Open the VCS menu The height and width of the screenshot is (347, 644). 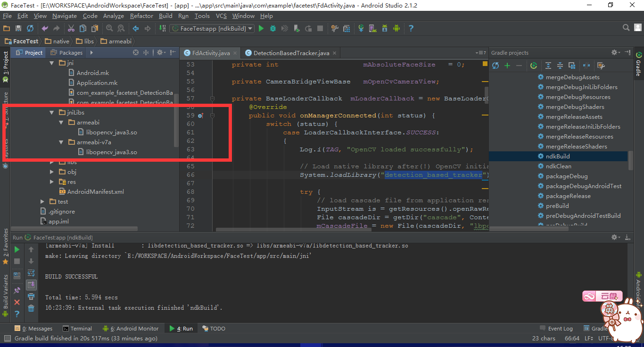click(x=221, y=16)
